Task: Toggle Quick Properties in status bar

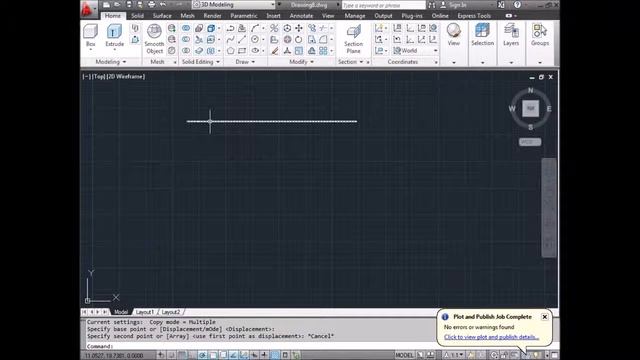Action: pos(285,355)
